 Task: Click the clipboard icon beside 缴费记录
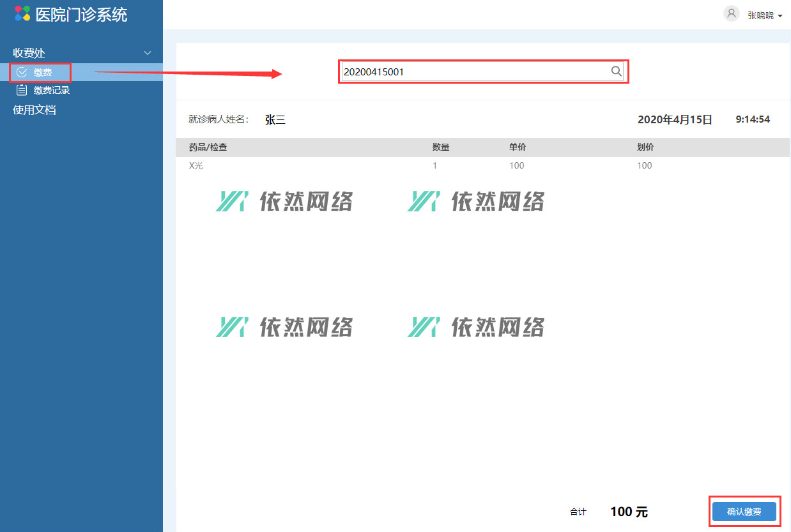[22, 90]
